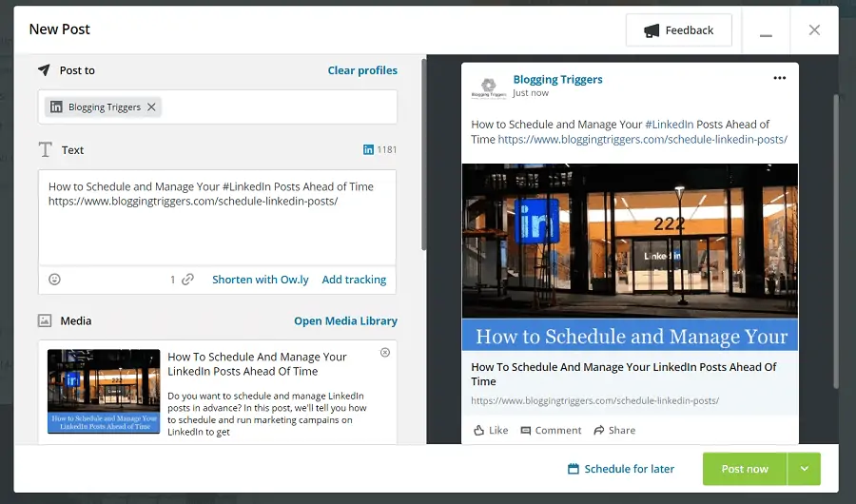Click the Blogging Triggers name in preview

[x=558, y=80]
